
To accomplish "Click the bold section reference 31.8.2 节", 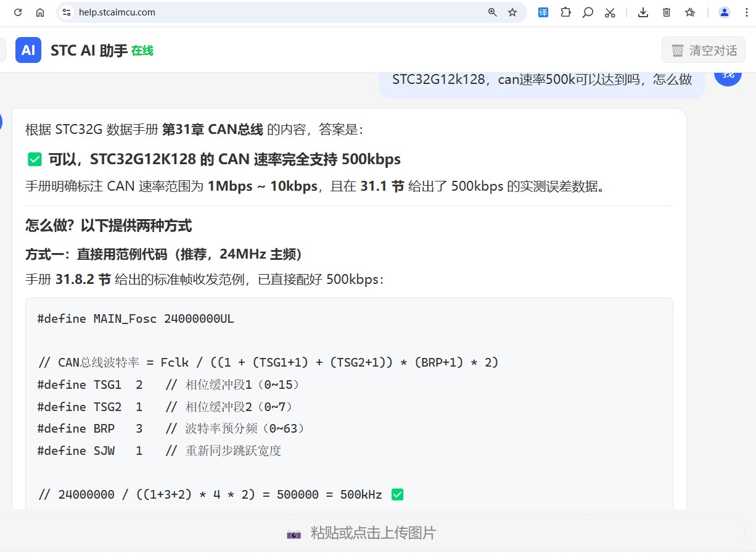I will (83, 280).
